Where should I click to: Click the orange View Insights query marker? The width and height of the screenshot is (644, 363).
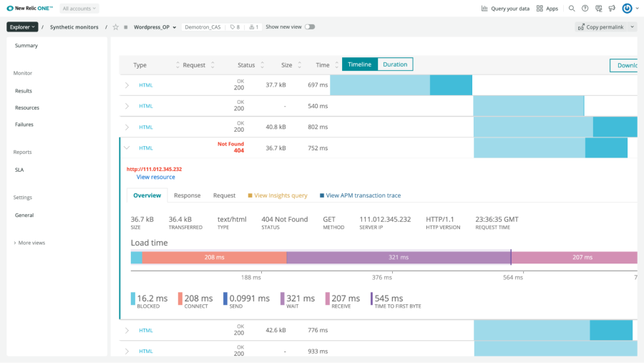[250, 195]
